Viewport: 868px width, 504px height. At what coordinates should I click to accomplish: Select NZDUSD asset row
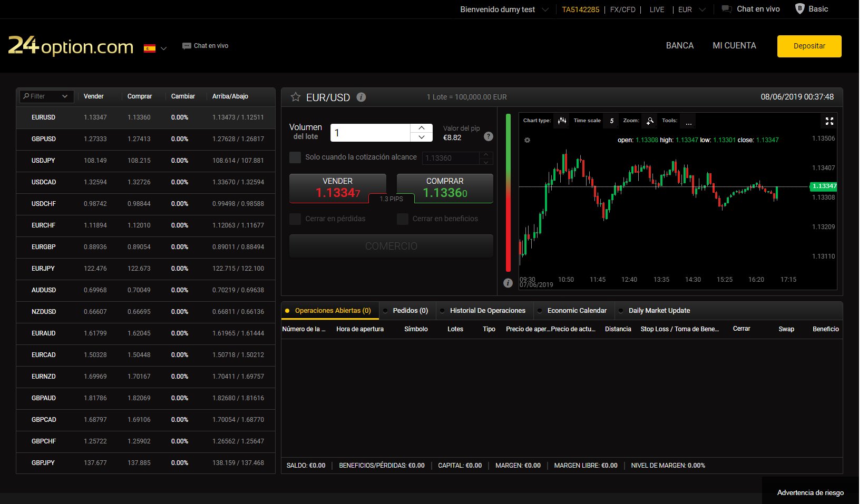click(x=146, y=312)
